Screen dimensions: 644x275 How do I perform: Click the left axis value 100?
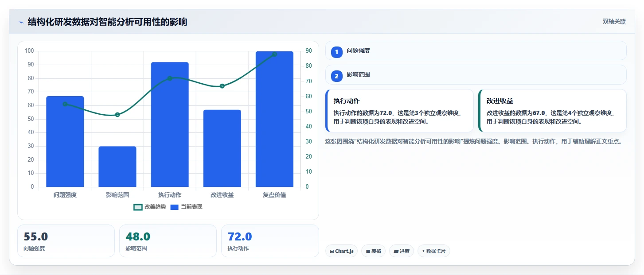[29, 51]
